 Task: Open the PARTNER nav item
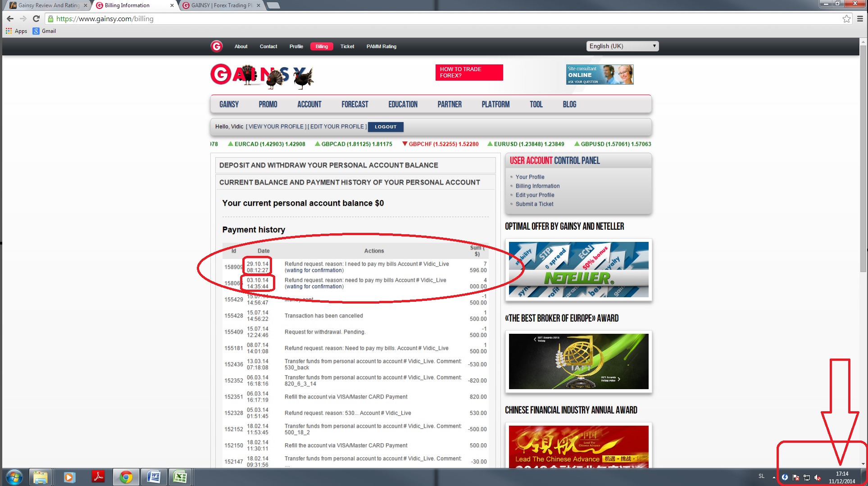click(x=450, y=104)
